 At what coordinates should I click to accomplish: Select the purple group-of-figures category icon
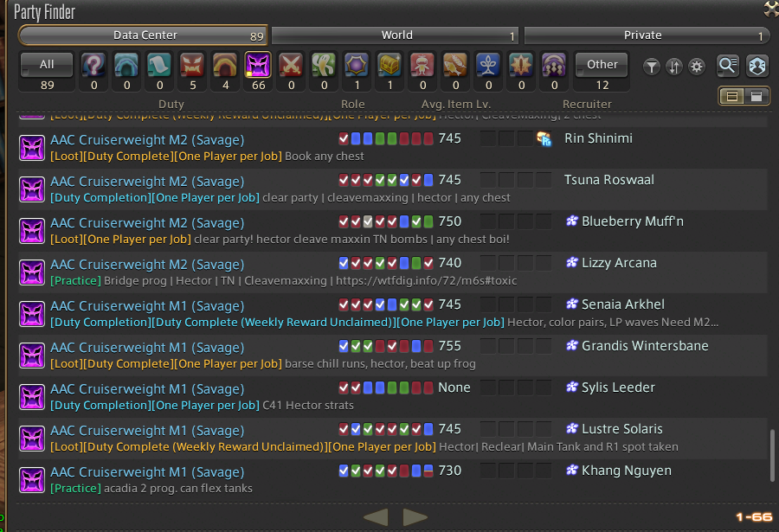(x=554, y=65)
